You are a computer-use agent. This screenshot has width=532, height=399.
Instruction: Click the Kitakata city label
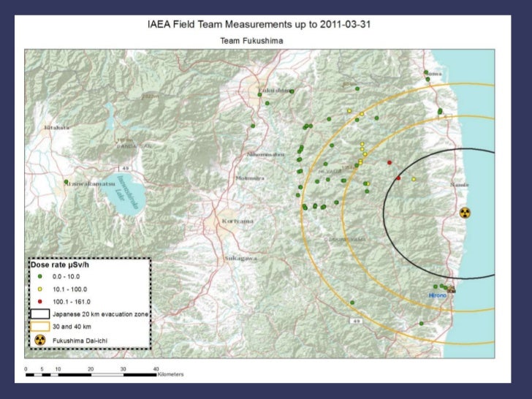57,128
